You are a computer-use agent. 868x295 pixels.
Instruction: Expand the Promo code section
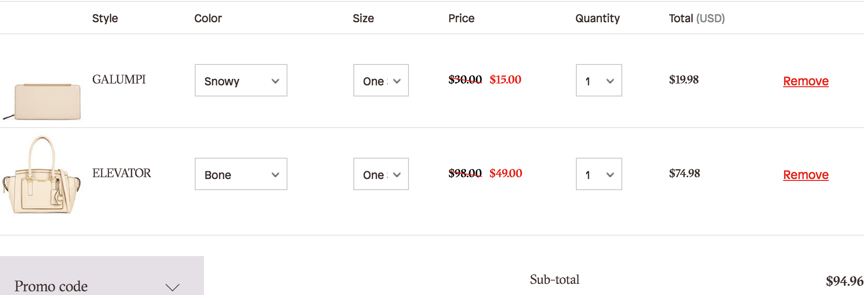[x=51, y=286]
